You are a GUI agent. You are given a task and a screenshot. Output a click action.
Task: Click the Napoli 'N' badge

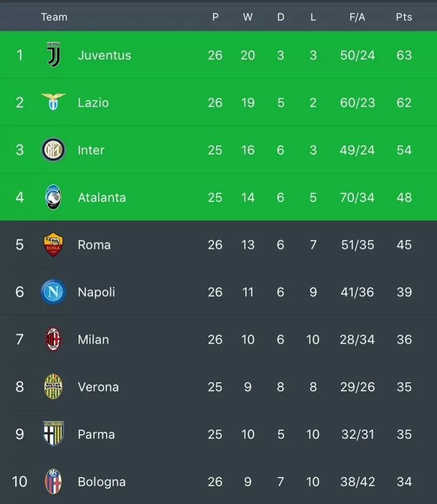coord(53,292)
